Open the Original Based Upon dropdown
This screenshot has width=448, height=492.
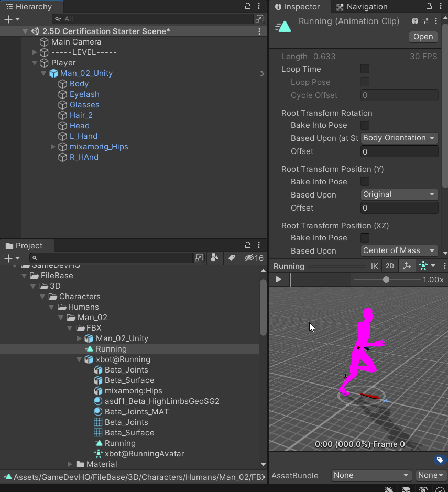pyautogui.click(x=399, y=194)
